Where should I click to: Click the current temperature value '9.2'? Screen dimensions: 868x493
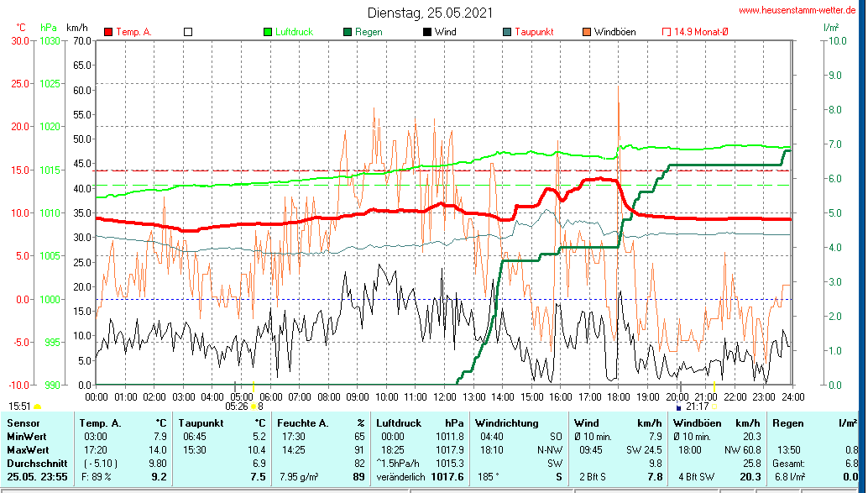(159, 476)
